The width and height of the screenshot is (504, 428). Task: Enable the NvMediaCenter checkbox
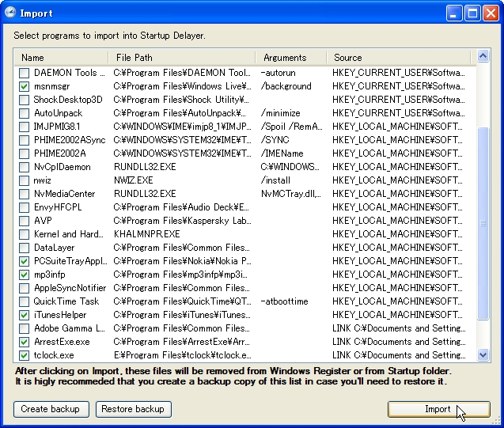click(x=24, y=194)
